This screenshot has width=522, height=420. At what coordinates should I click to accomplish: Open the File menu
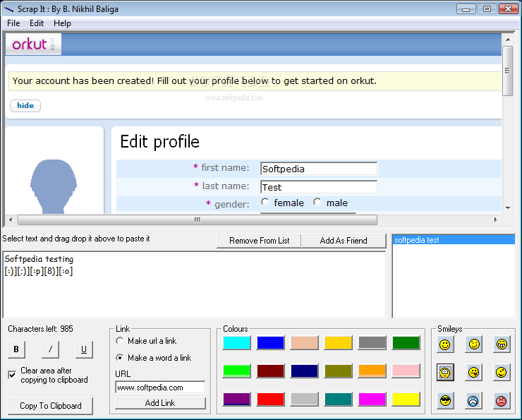[x=13, y=23]
